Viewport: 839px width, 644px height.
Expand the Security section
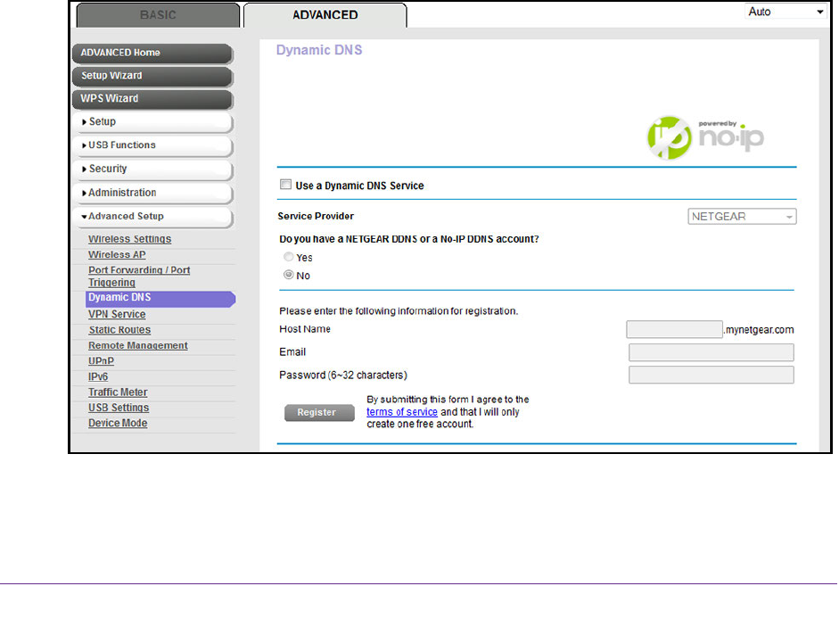152,169
